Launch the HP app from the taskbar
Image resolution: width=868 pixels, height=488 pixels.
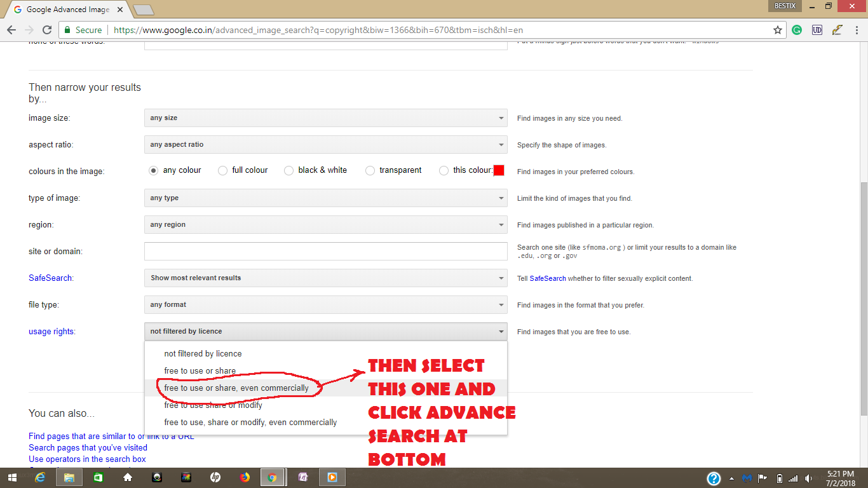(215, 478)
